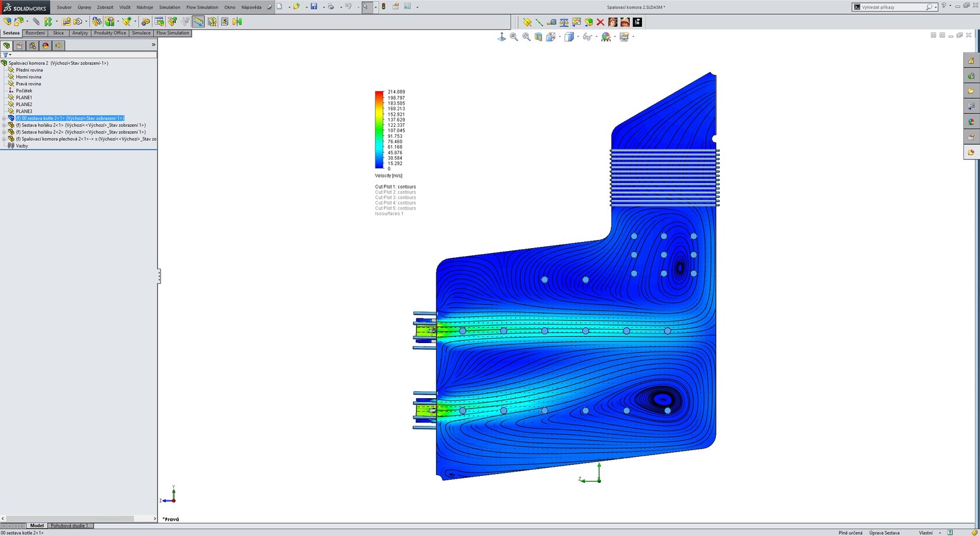Click the Úprava Sestava status bar text
The image size is (980, 536).
pyautogui.click(x=884, y=533)
